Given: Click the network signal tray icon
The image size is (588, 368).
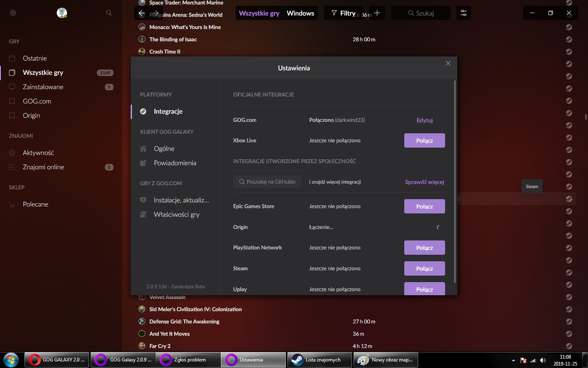Looking at the screenshot, I should point(533,360).
